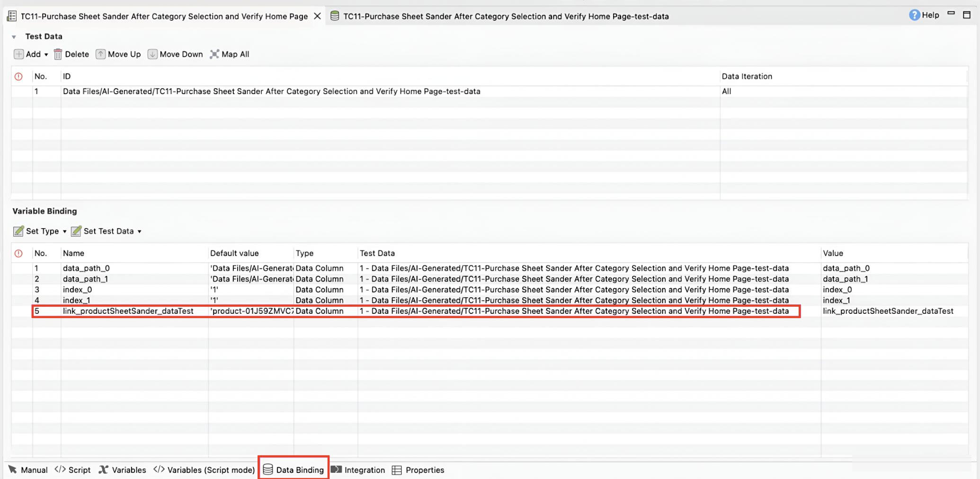Click the Map All icon
The image size is (980, 479).
coord(214,54)
